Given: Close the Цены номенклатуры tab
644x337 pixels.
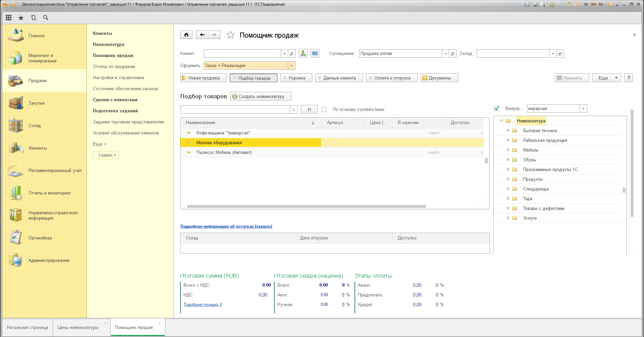Looking at the screenshot, I should tap(105, 323).
